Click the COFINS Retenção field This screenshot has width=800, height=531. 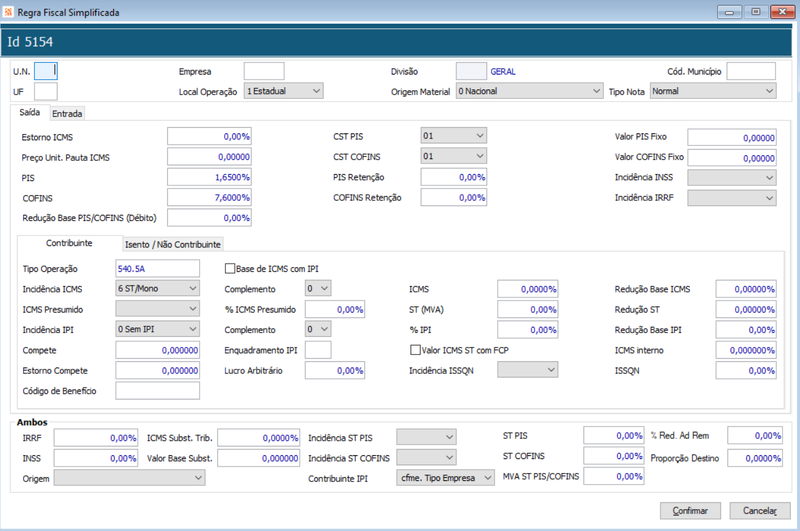(x=454, y=197)
